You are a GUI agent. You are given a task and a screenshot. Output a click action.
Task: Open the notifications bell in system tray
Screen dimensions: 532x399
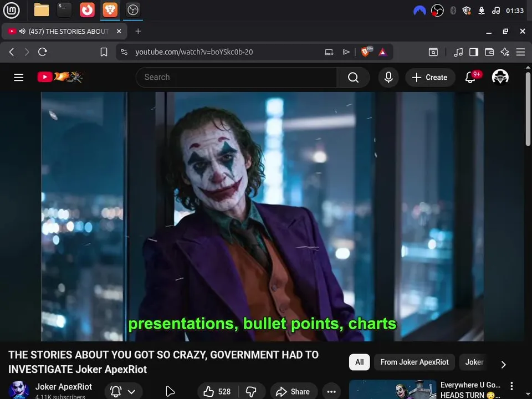click(482, 11)
